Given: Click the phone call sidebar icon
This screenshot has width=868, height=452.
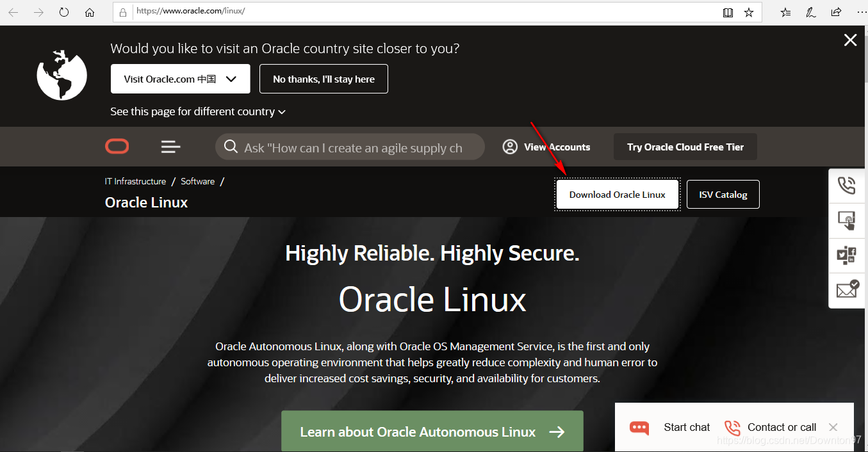Looking at the screenshot, I should [847, 186].
